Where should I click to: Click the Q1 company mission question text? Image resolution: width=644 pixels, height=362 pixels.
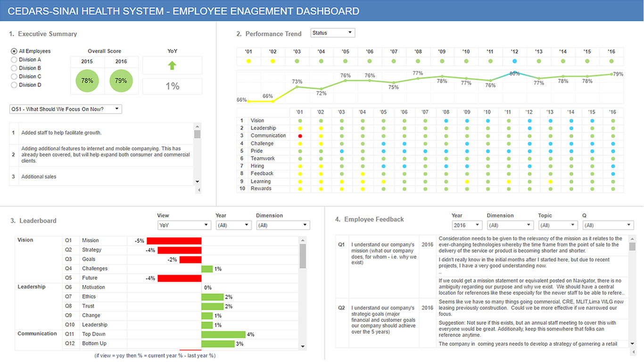tap(384, 254)
